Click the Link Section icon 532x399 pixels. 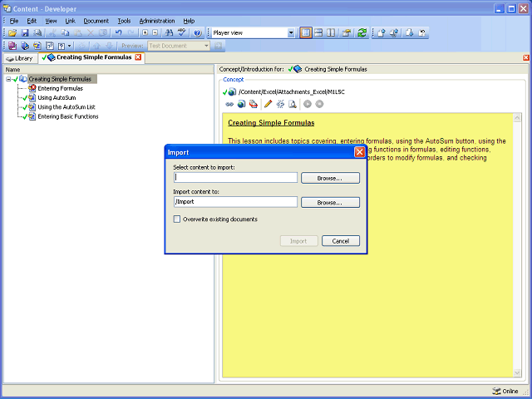[25, 46]
